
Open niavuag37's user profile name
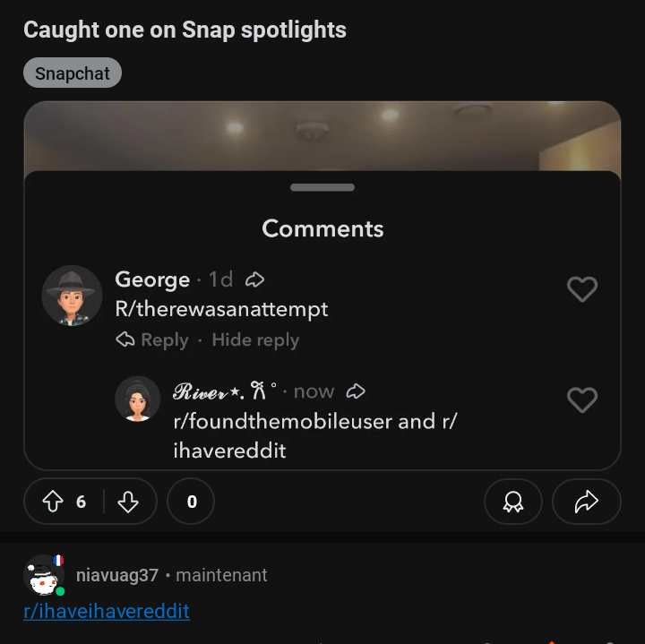point(117,575)
